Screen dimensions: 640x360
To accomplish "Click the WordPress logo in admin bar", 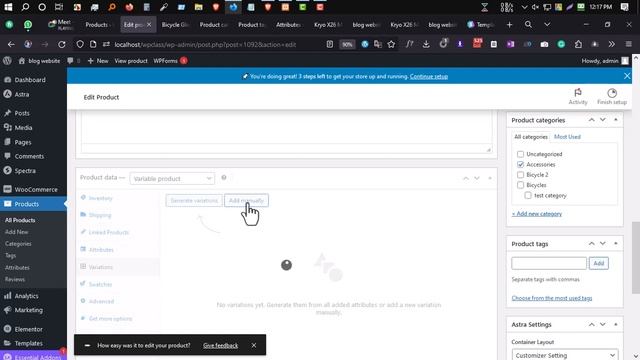I will click(7, 61).
